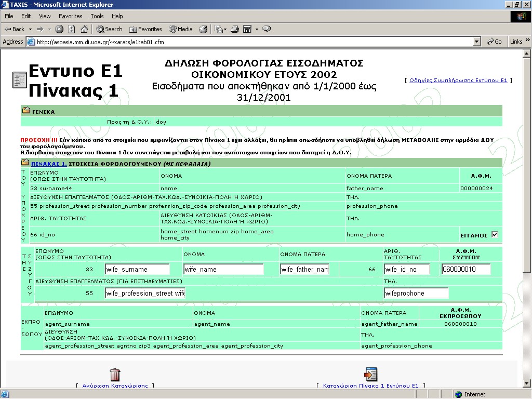Open the Tools menu
The width and height of the screenshot is (532, 399).
97,16
